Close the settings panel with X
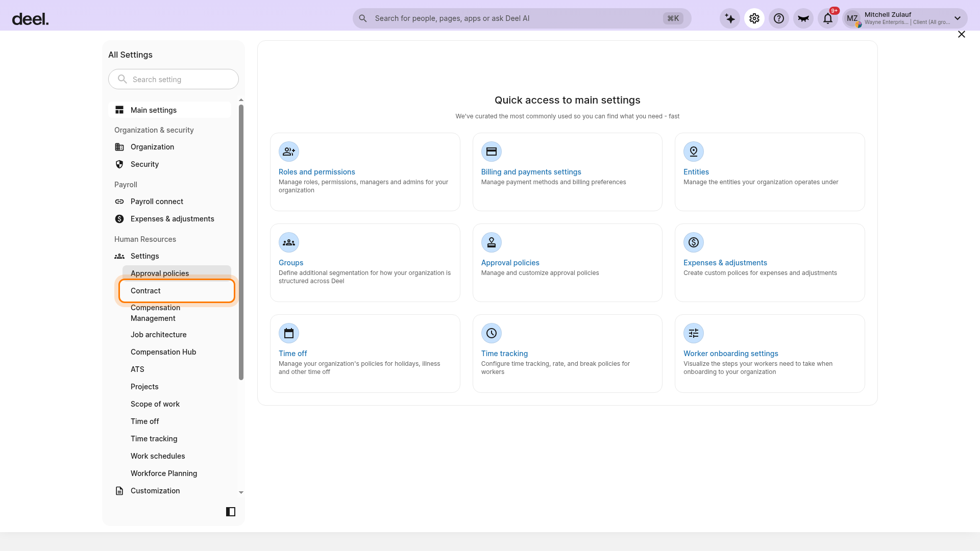 point(962,34)
